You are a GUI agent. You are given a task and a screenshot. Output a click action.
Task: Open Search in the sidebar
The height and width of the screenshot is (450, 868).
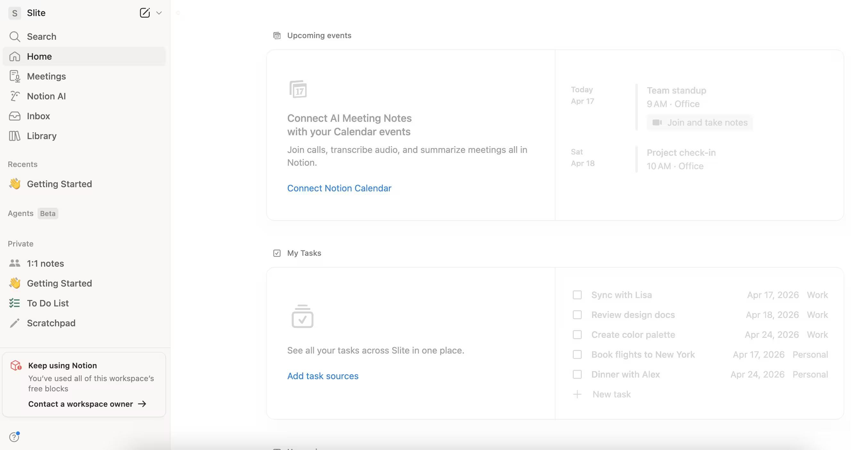pyautogui.click(x=84, y=36)
